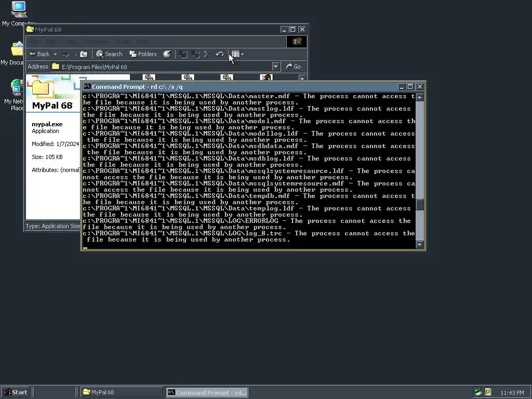Maximize the Command Prompt window
This screenshot has width=532, height=399.
(410, 87)
